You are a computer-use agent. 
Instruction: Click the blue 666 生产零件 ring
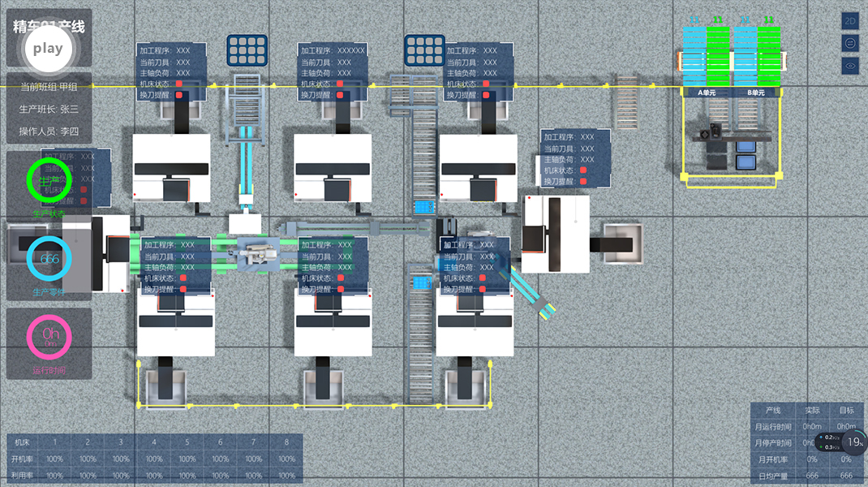pos(49,258)
